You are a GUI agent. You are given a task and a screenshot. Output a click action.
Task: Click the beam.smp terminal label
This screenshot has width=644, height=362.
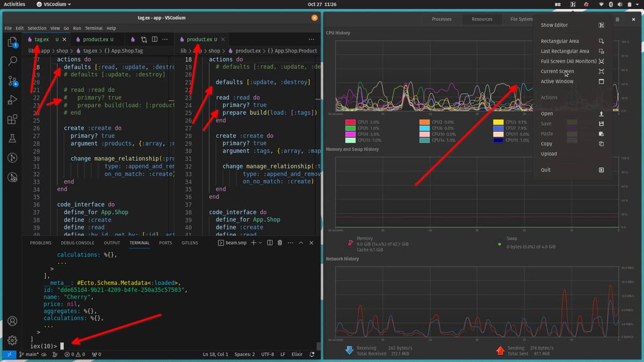tap(232, 243)
